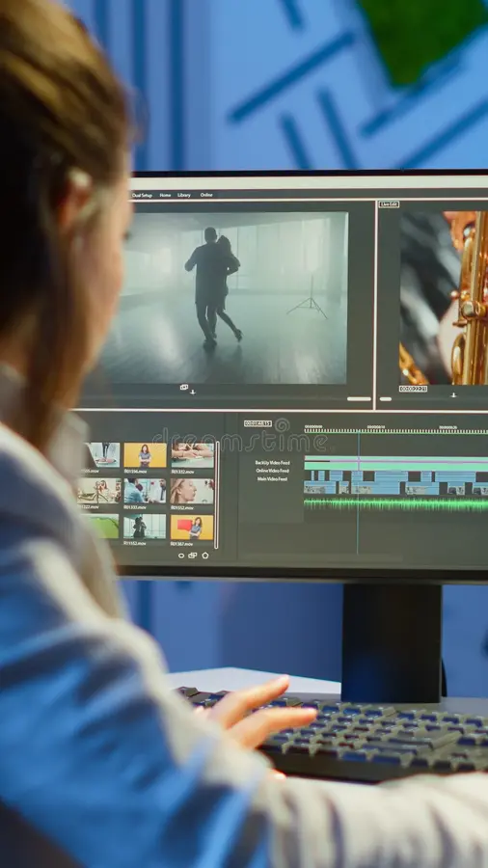Open the Library menu
Screen dimensions: 488x868
click(x=184, y=195)
